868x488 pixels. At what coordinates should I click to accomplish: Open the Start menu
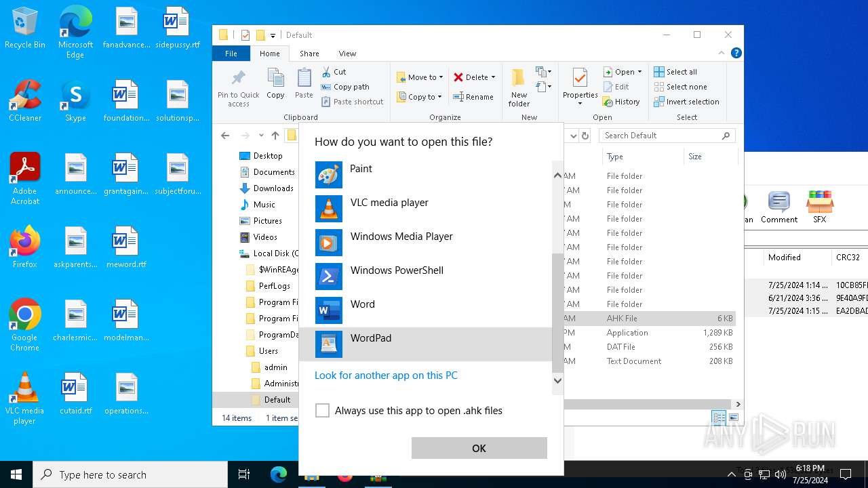point(16,474)
